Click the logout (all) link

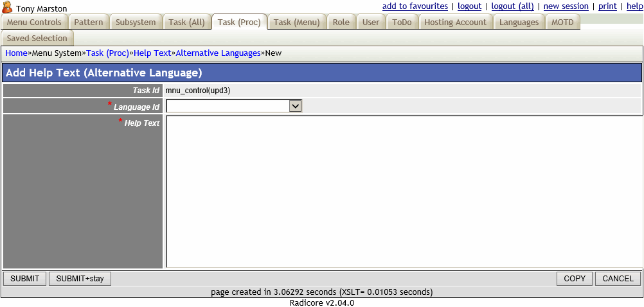click(512, 6)
